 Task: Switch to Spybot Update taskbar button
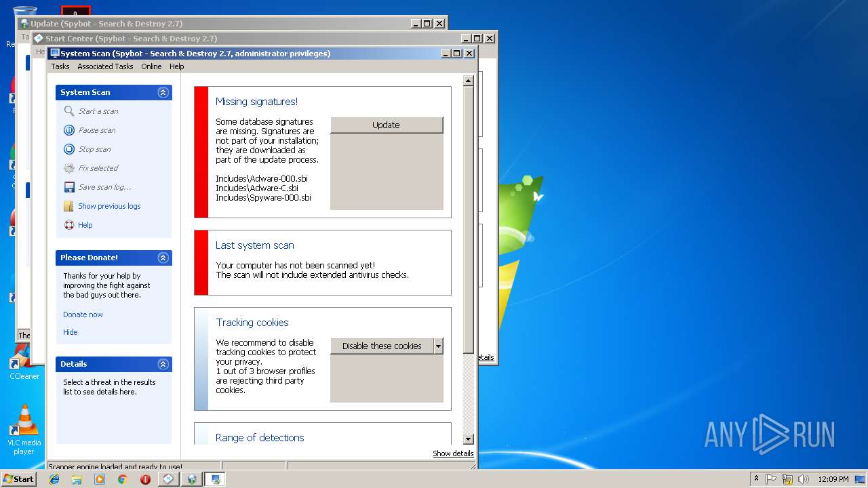192,479
